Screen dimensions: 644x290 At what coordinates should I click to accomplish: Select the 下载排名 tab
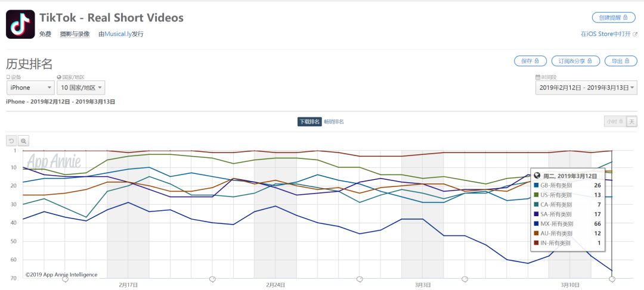309,122
